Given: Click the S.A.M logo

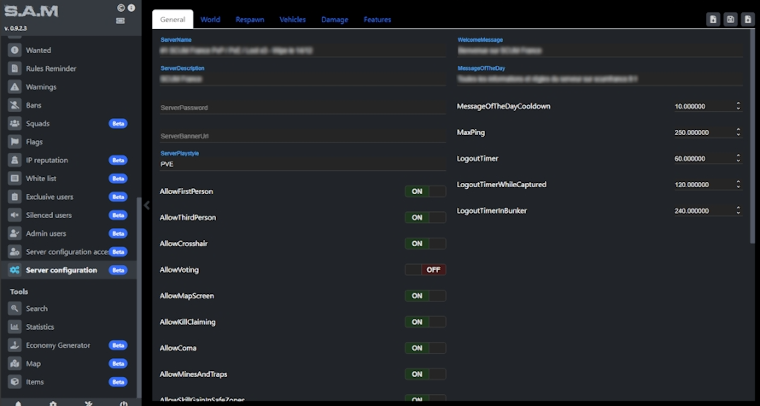Looking at the screenshot, I should [31, 11].
